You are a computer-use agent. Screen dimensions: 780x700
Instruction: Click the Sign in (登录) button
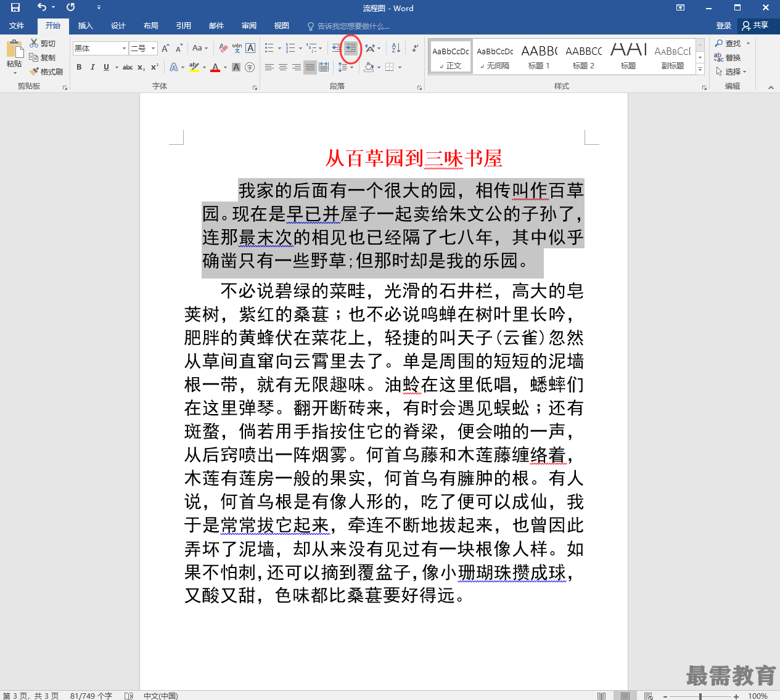[724, 26]
